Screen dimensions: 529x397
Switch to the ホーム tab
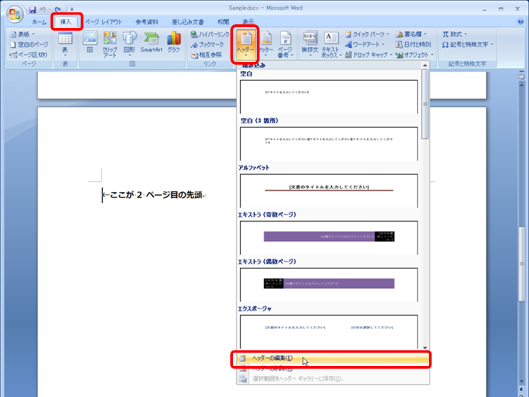(39, 22)
